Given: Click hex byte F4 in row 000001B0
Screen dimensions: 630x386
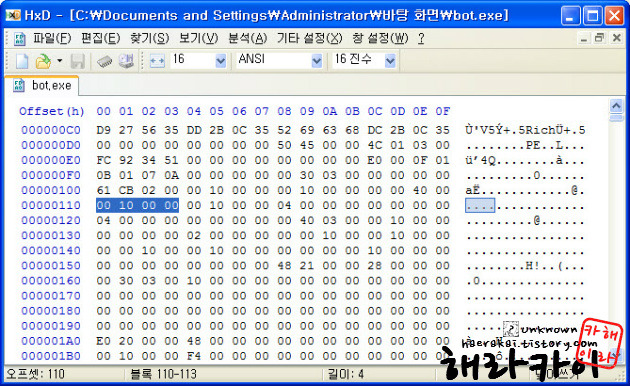Looking at the screenshot, I should click(194, 356).
